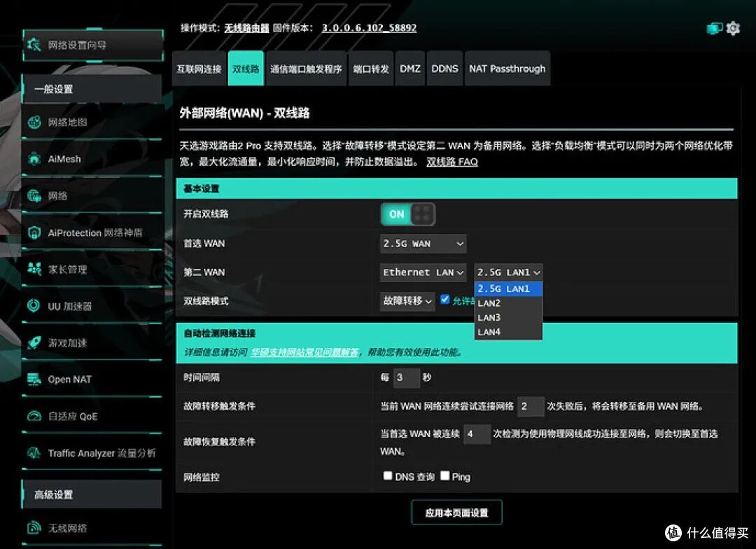The width and height of the screenshot is (756, 549).
Task: Open UU 加速器 in the sidebar
Action: (92, 306)
